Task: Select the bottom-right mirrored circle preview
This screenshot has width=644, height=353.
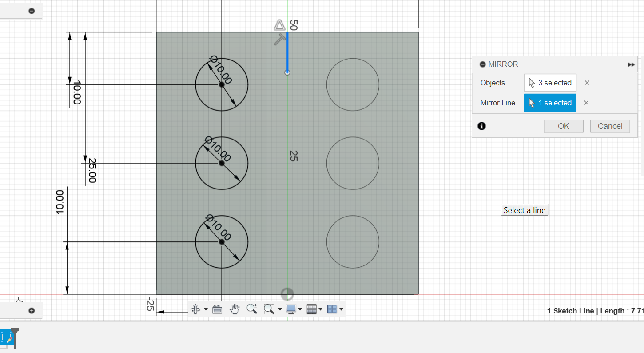Action: 353,242
